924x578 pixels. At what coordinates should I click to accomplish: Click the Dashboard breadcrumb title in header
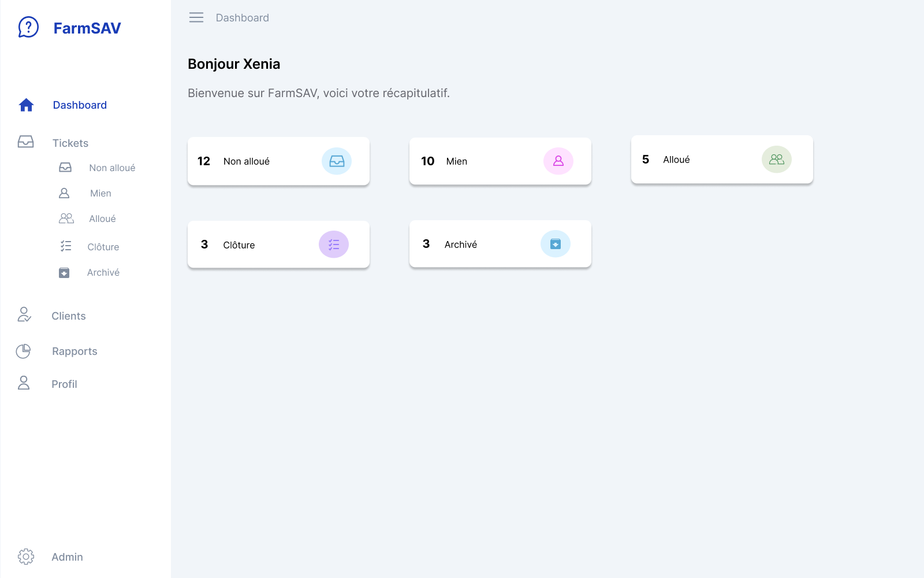tap(243, 18)
